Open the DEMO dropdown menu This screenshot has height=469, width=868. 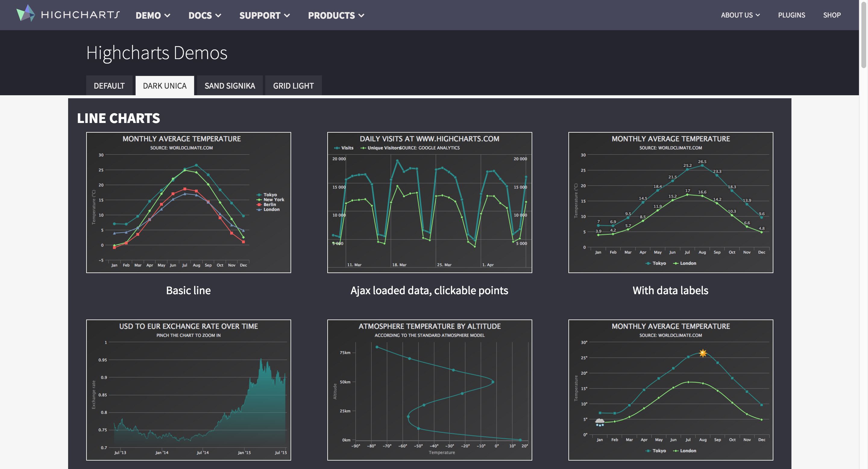[153, 15]
